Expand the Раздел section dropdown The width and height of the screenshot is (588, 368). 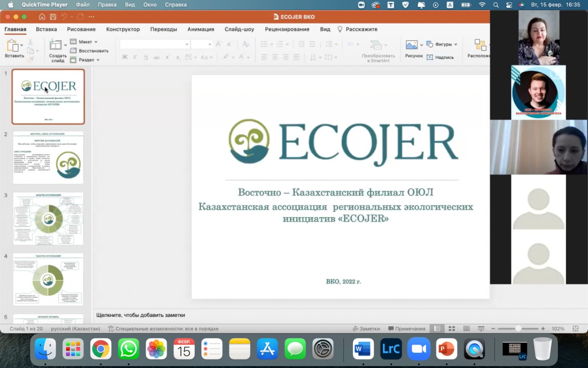point(98,60)
